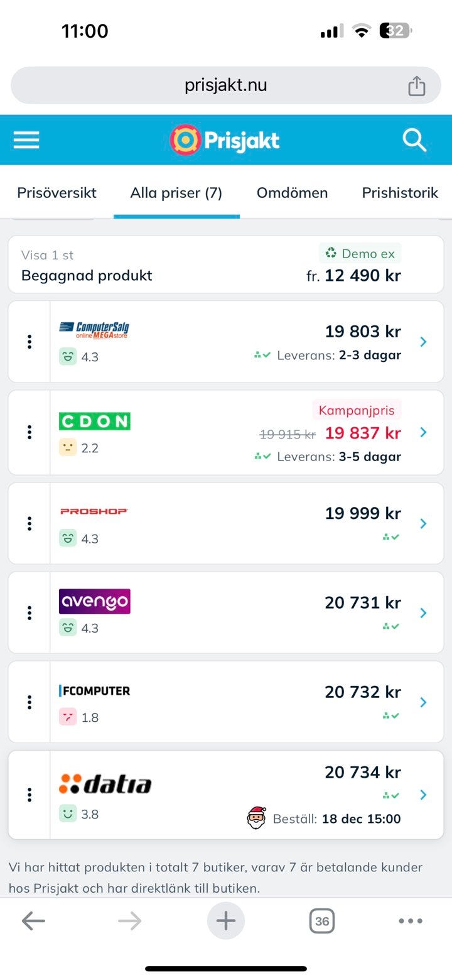The width and height of the screenshot is (452, 980).
Task: Tap the Prisjakt logo
Action: [225, 139]
